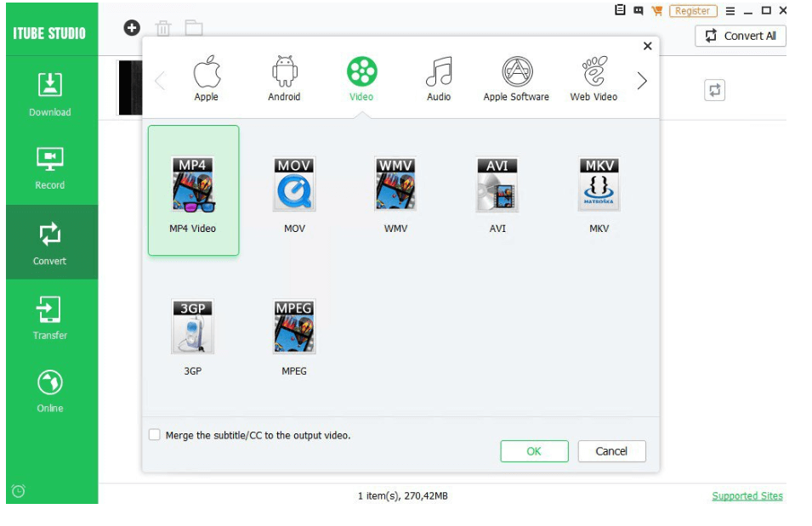Choose the AVI format
Image resolution: width=812 pixels, height=526 pixels.
point(497,195)
